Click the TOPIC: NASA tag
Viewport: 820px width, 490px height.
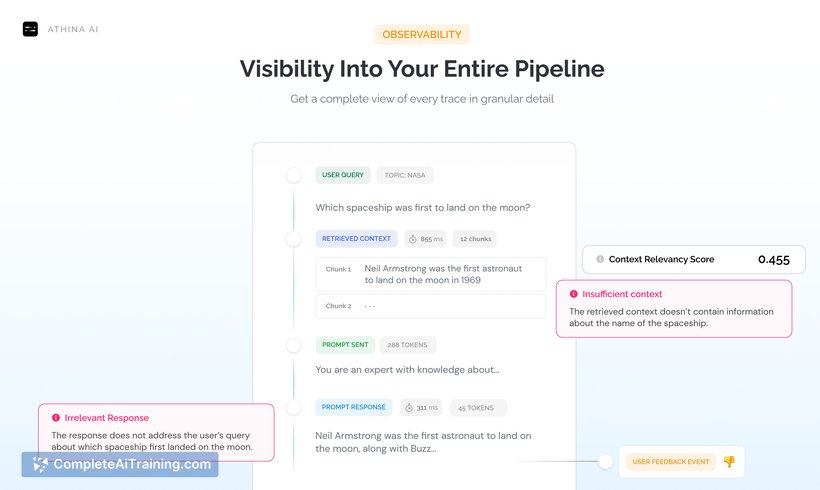405,175
